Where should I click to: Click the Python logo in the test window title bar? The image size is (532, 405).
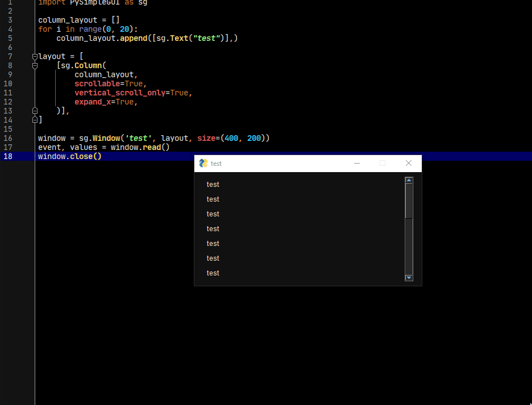pos(204,163)
